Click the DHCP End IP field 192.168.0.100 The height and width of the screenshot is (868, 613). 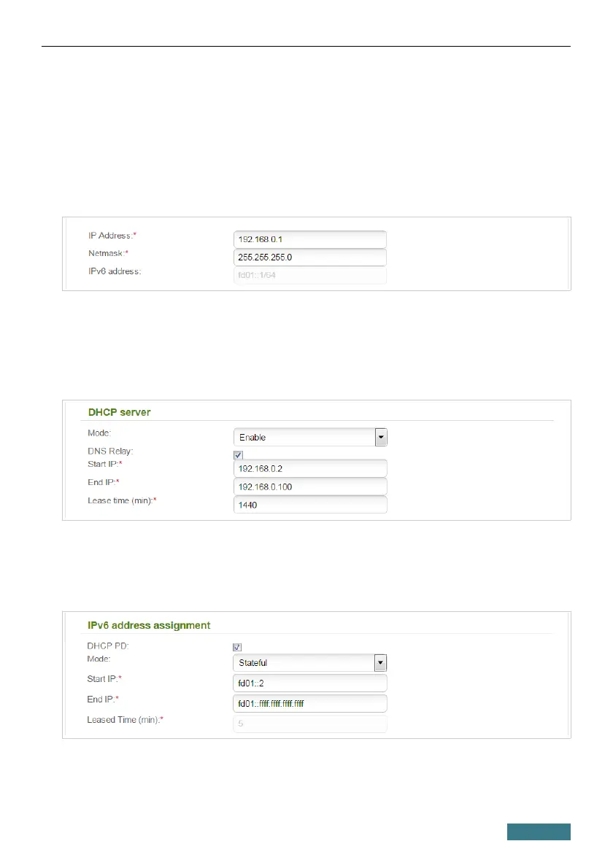pos(309,487)
